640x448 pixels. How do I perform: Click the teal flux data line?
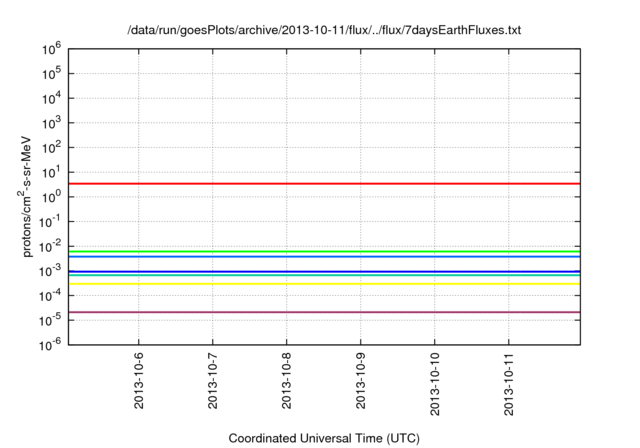point(324,275)
